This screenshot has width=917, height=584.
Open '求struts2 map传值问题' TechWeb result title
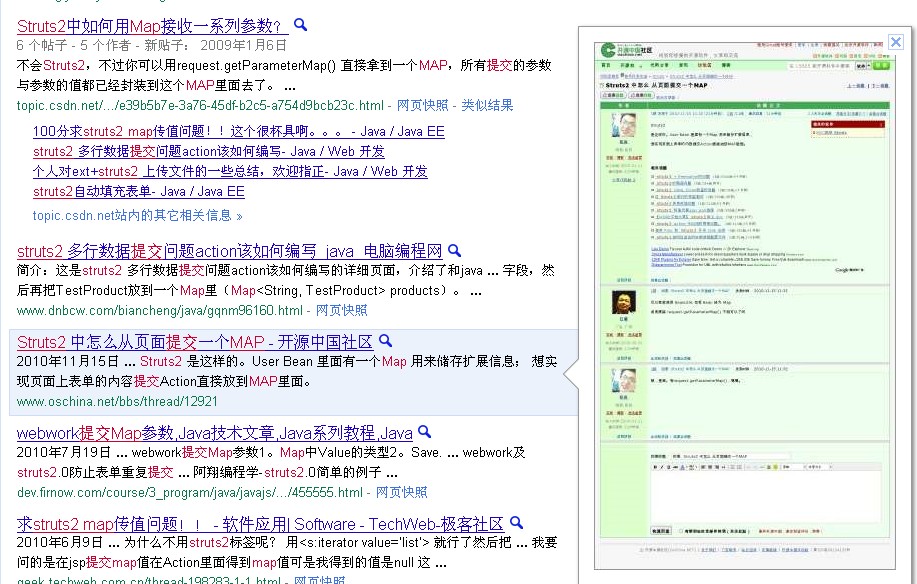pos(260,524)
